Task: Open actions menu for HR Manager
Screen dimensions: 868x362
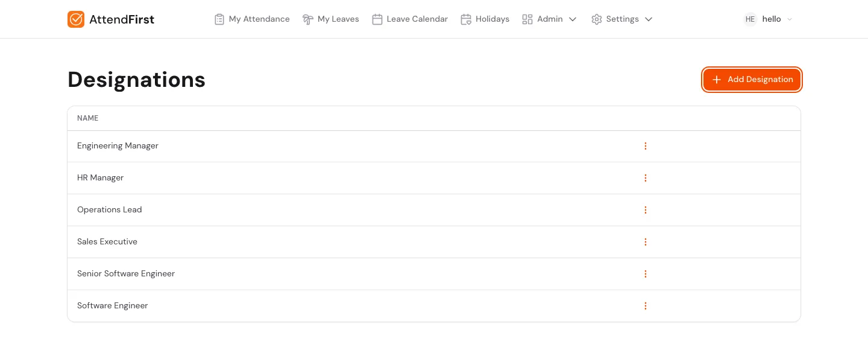Action: [646, 178]
